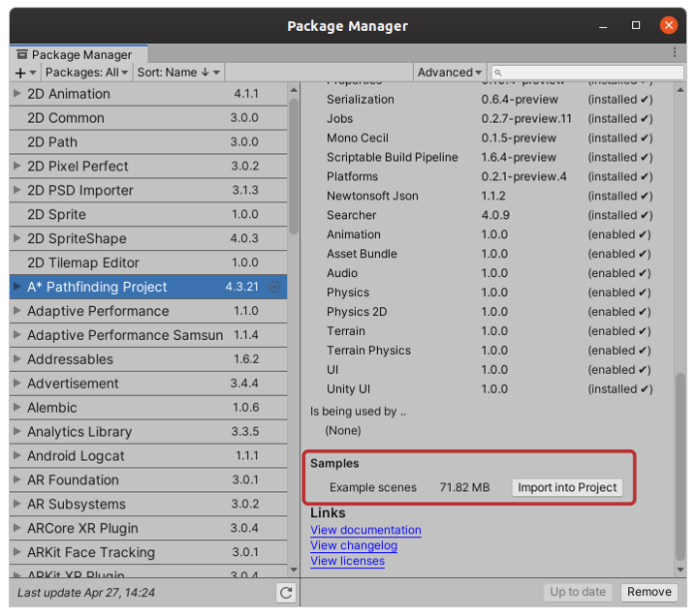Expand the Adaptive Performance package versions
This screenshot has height=616, width=696.
click(17, 311)
